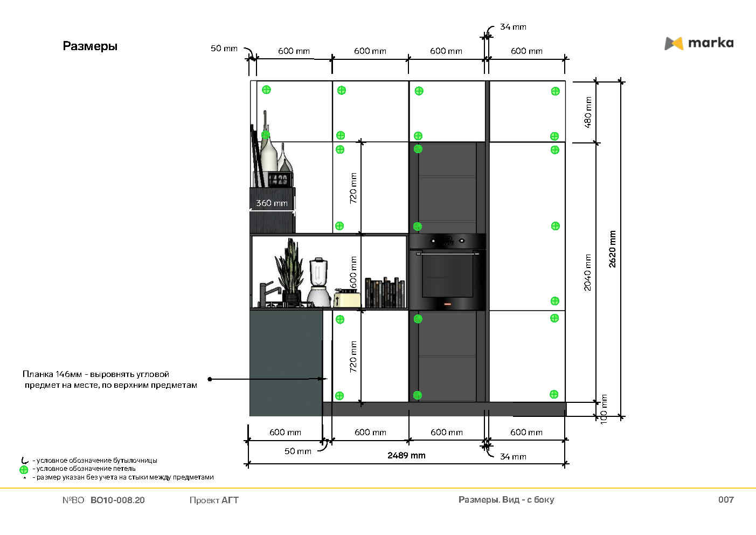The width and height of the screenshot is (756, 535).
Task: Click the bottle-holder symbol in the legend
Action: pos(24,461)
